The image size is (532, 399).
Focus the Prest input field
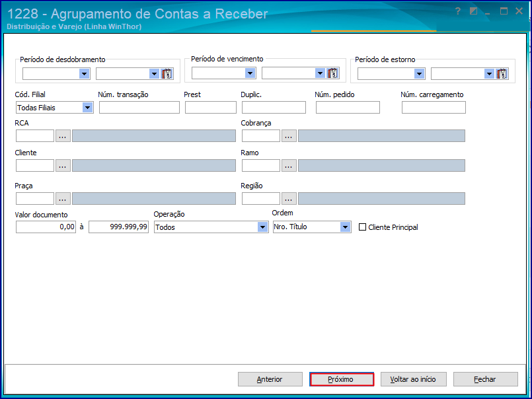click(x=211, y=108)
